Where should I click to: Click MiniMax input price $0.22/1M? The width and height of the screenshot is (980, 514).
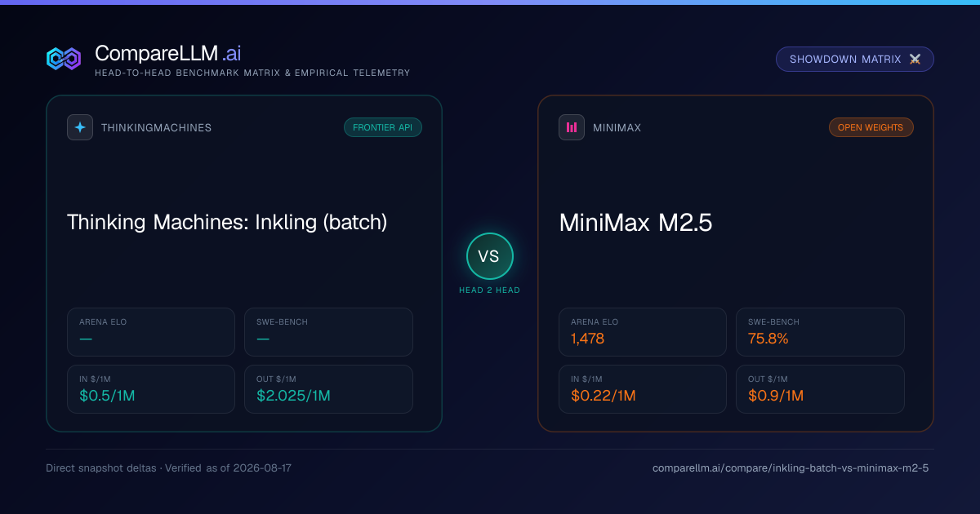tap(603, 396)
